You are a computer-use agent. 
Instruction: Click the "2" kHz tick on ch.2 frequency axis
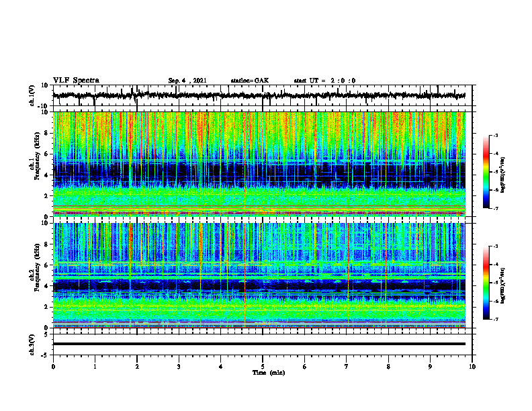[46, 307]
